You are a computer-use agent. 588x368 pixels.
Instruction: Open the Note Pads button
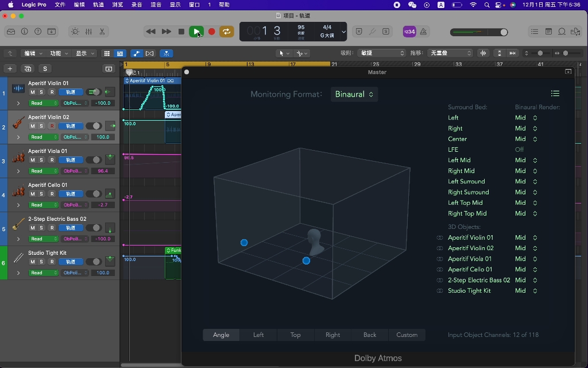pyautogui.click(x=548, y=32)
